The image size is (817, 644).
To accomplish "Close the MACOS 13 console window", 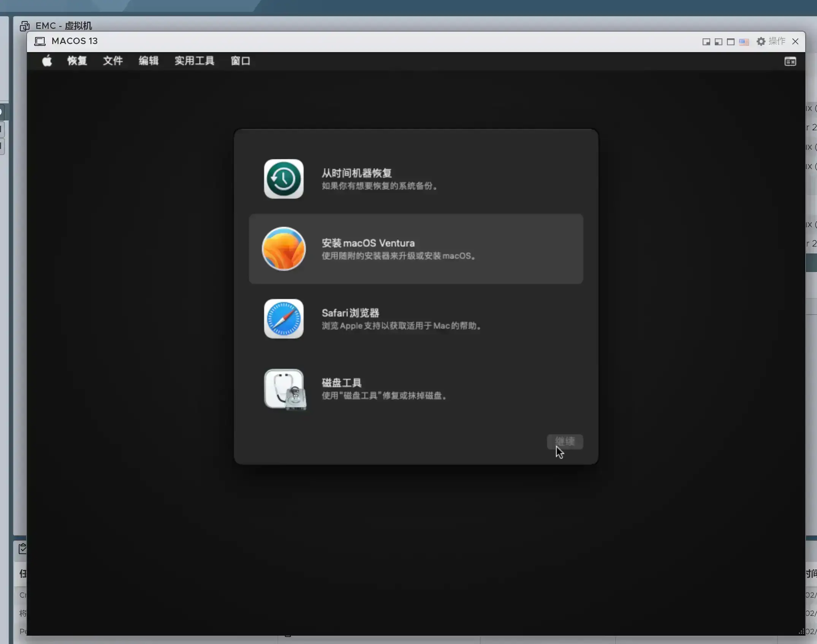I will pyautogui.click(x=795, y=41).
